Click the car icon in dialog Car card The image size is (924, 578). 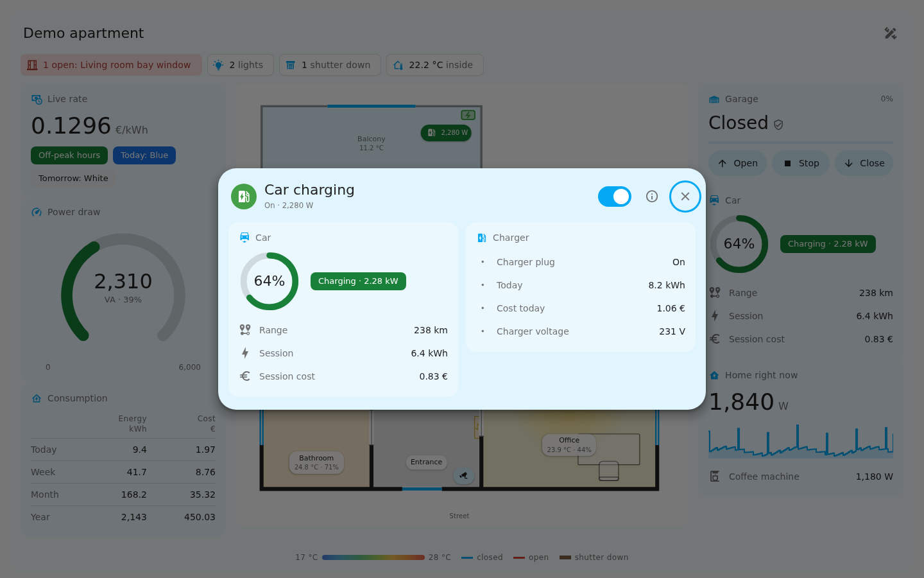pos(244,237)
